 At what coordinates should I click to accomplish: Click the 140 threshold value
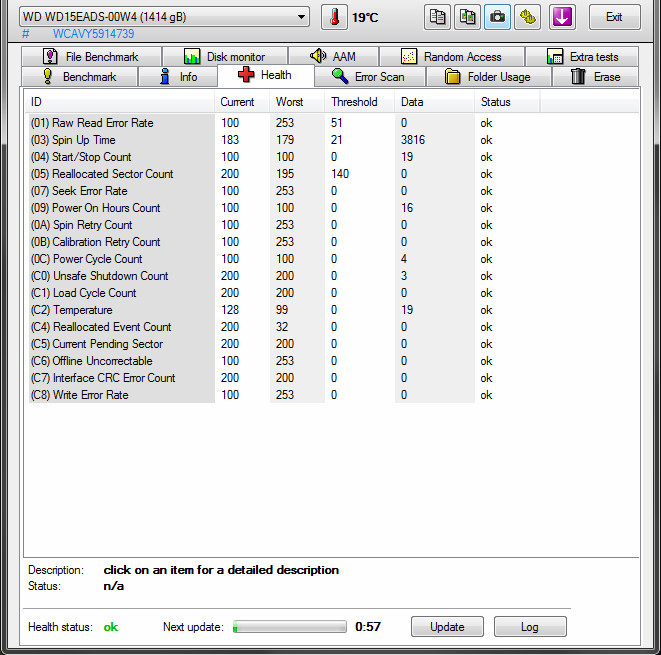click(x=340, y=174)
